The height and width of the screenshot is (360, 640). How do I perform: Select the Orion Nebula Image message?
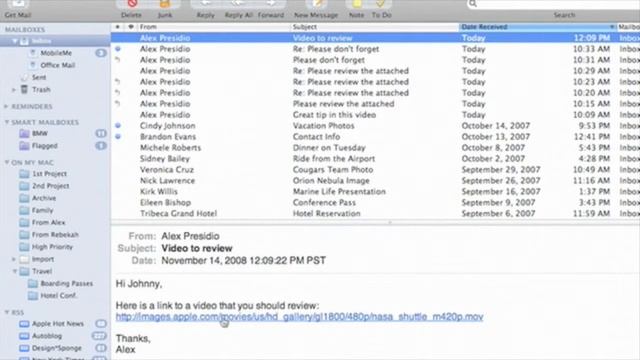376,181
